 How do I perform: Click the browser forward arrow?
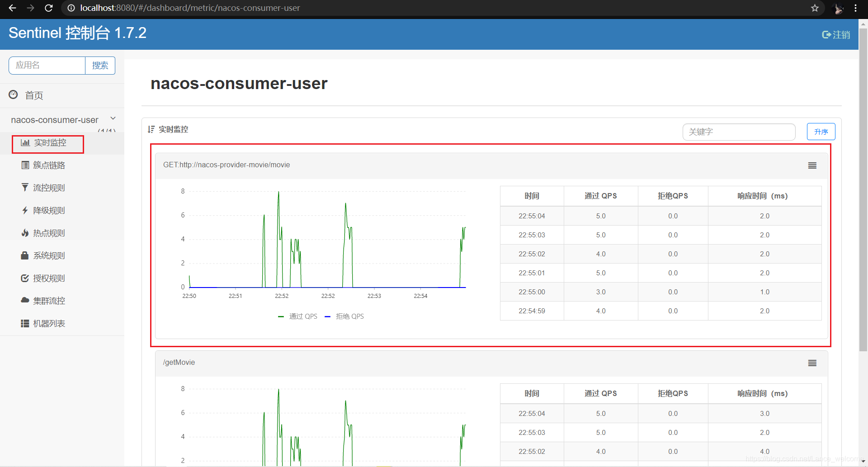30,8
